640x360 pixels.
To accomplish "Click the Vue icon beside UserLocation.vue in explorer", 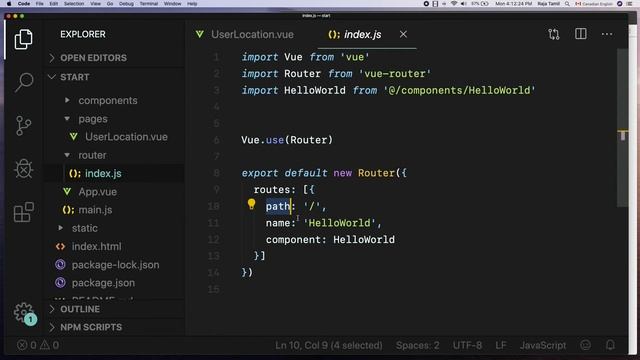I will coord(73,137).
